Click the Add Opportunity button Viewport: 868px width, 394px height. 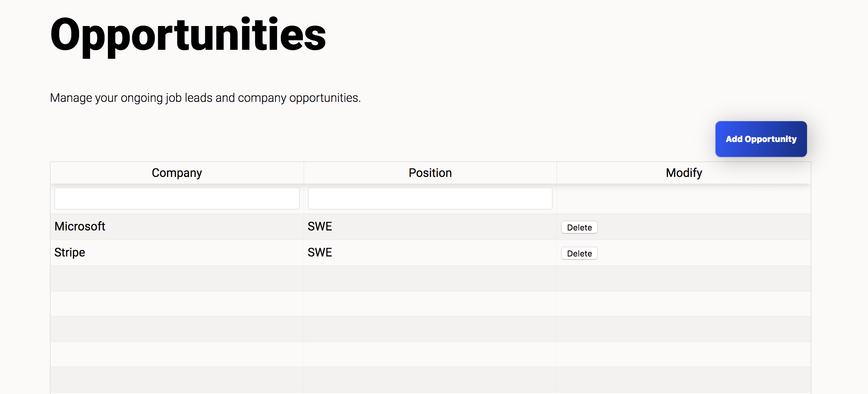(761, 139)
